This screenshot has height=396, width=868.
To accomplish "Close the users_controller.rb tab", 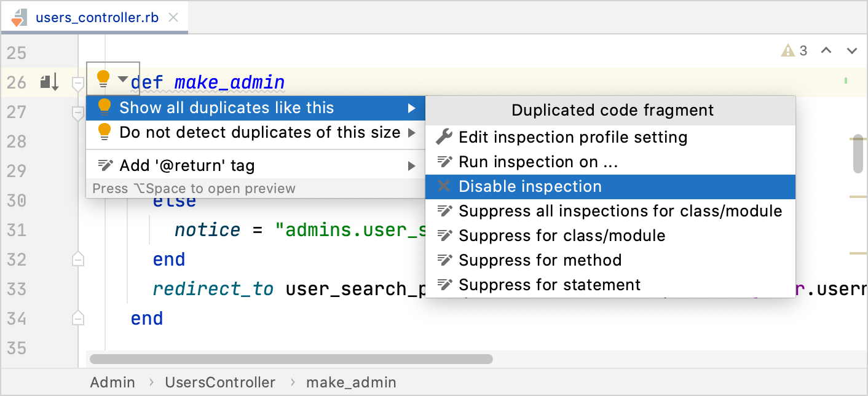I will click(175, 17).
